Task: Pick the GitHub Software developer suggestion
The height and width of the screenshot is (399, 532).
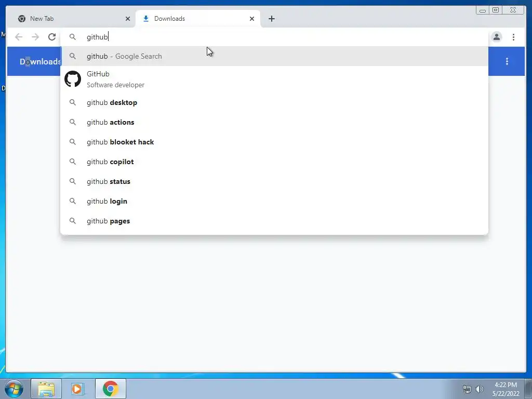Action: coord(274,79)
